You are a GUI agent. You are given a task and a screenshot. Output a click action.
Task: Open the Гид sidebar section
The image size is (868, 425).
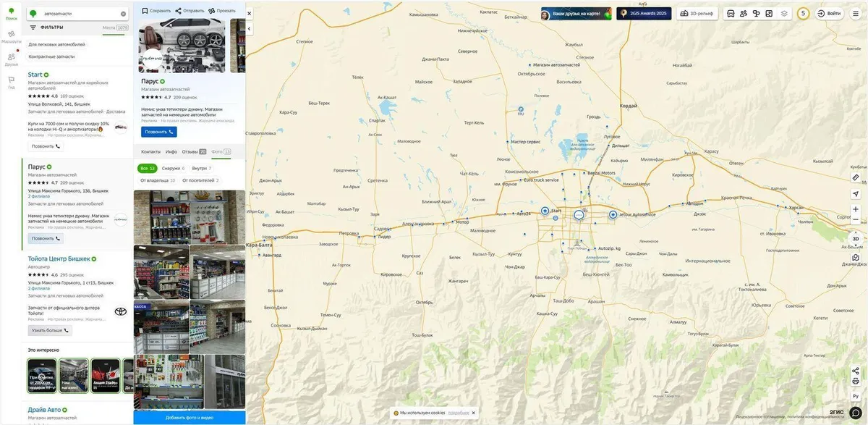[x=12, y=82]
